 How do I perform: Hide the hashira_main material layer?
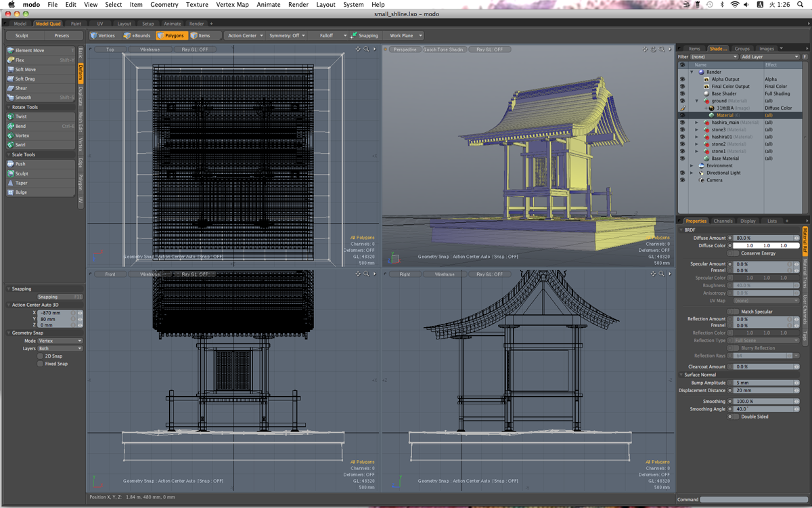[x=682, y=123]
